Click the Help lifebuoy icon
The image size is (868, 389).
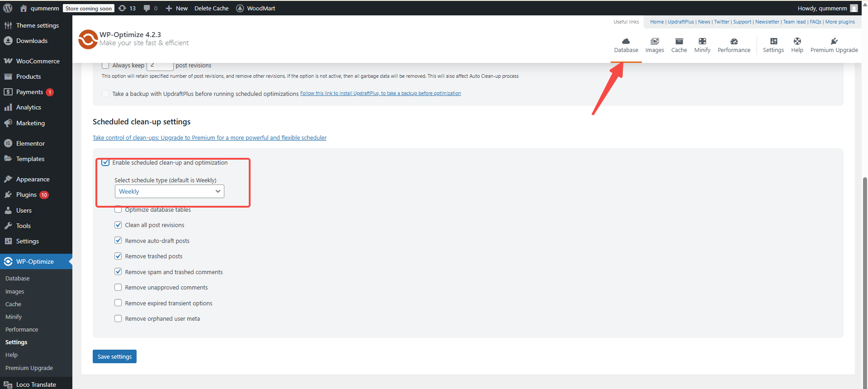(797, 42)
